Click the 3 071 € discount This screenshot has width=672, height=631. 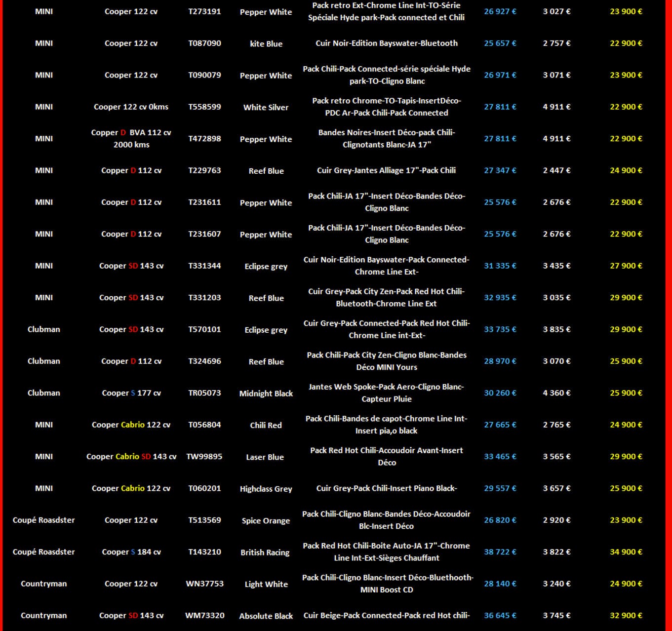pos(556,75)
